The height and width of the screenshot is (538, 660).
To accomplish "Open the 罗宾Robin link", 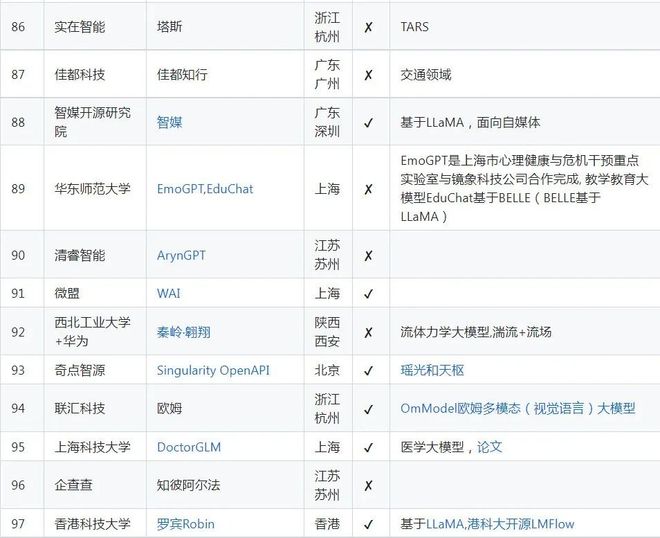I will point(186,524).
